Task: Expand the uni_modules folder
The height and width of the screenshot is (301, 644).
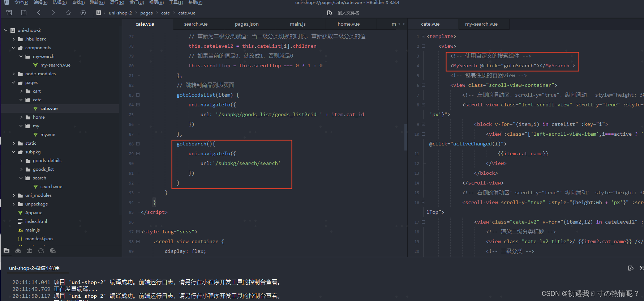Action: pos(14,195)
